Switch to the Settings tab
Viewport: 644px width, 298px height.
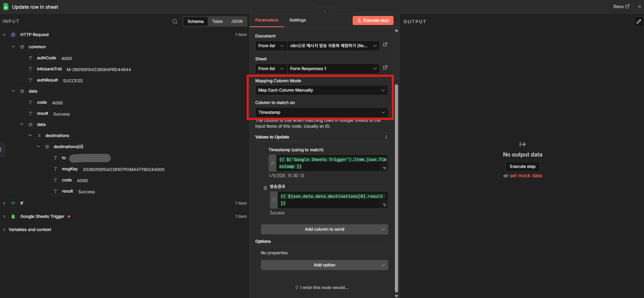click(297, 20)
